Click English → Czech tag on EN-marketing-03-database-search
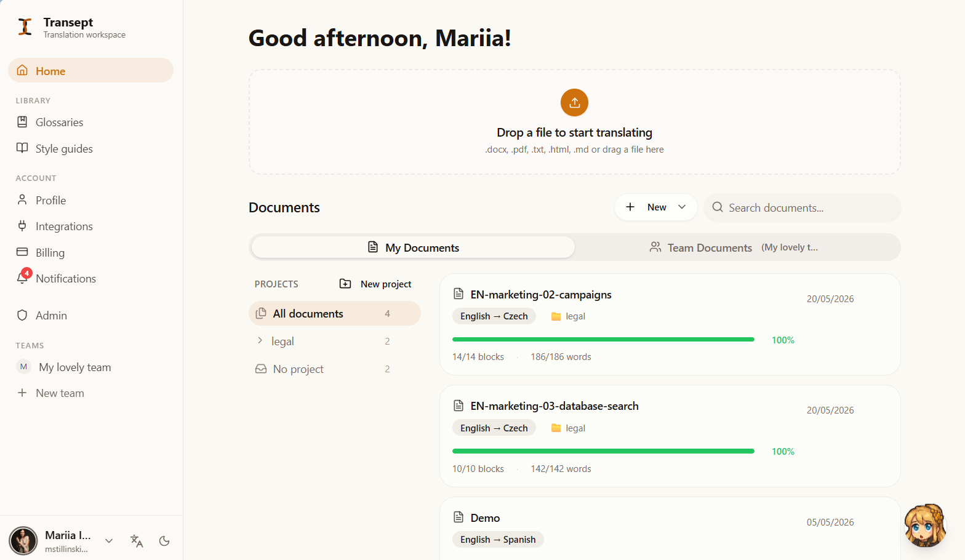965x560 pixels. coord(494,428)
